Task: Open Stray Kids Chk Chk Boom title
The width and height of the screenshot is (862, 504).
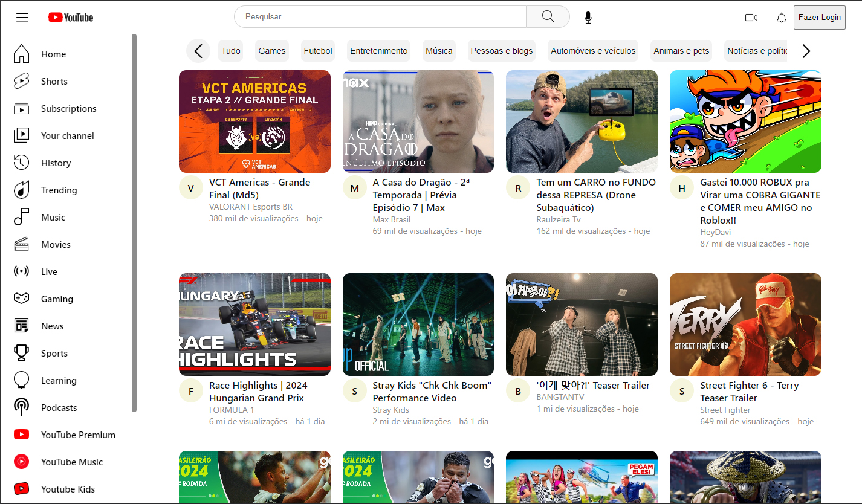Action: pos(432,392)
